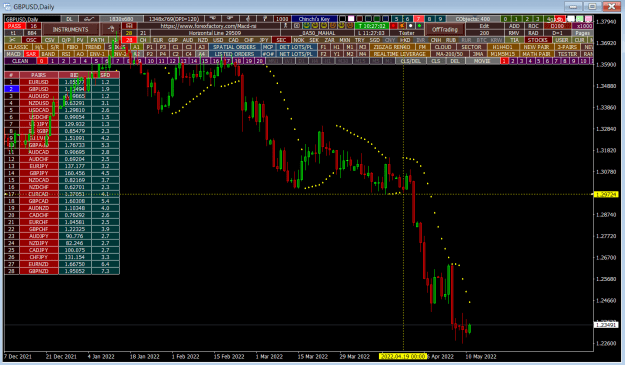
Task: Click the 1000 value field in the top row
Action: point(282,19)
